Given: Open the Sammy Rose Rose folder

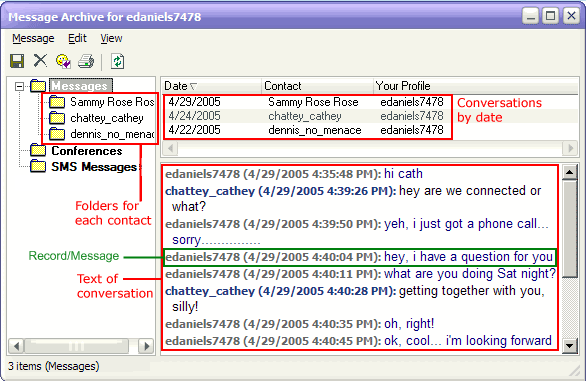Looking at the screenshot, I should pyautogui.click(x=112, y=102).
